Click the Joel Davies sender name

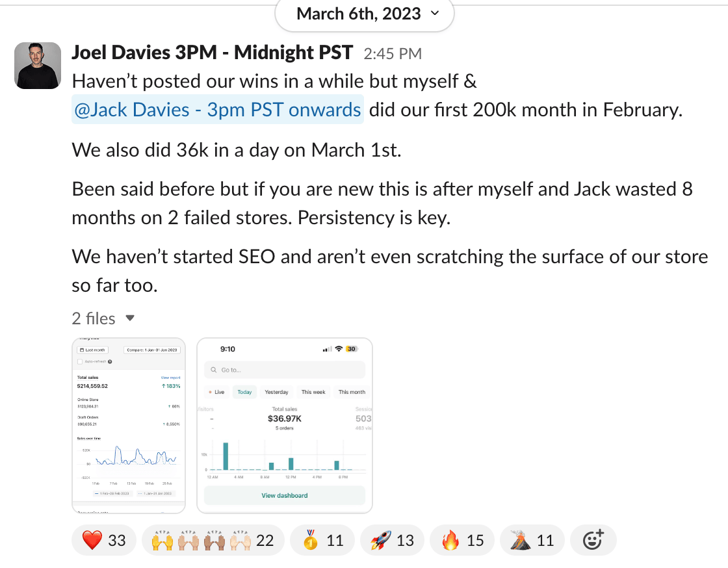[212, 52]
